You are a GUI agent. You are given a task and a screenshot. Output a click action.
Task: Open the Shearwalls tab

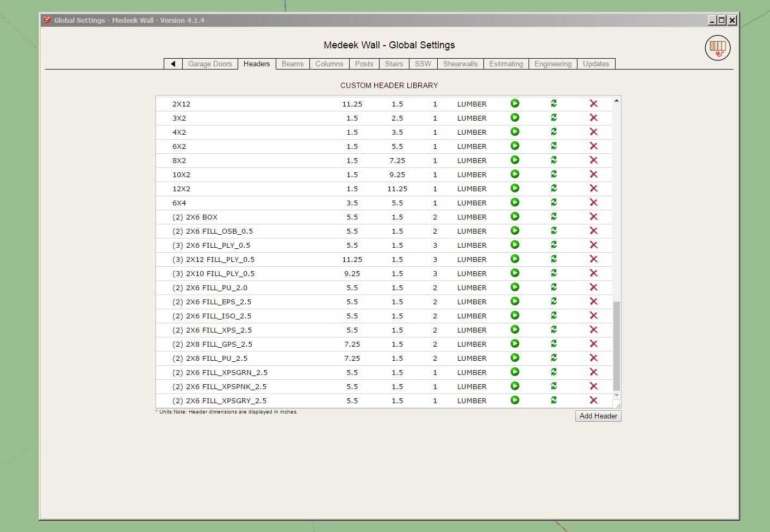[460, 64]
